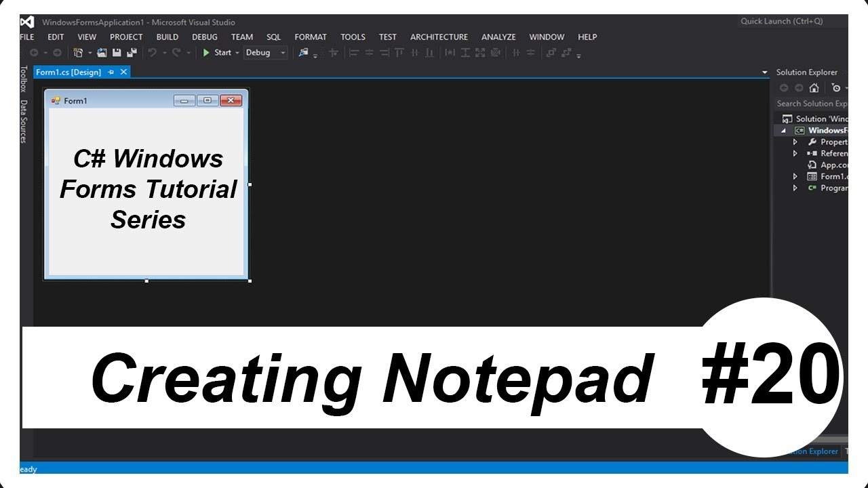Screen dimensions: 868x488
Task: Click the Solution Explorer Pending Changes Filter icon
Action: [x=837, y=88]
